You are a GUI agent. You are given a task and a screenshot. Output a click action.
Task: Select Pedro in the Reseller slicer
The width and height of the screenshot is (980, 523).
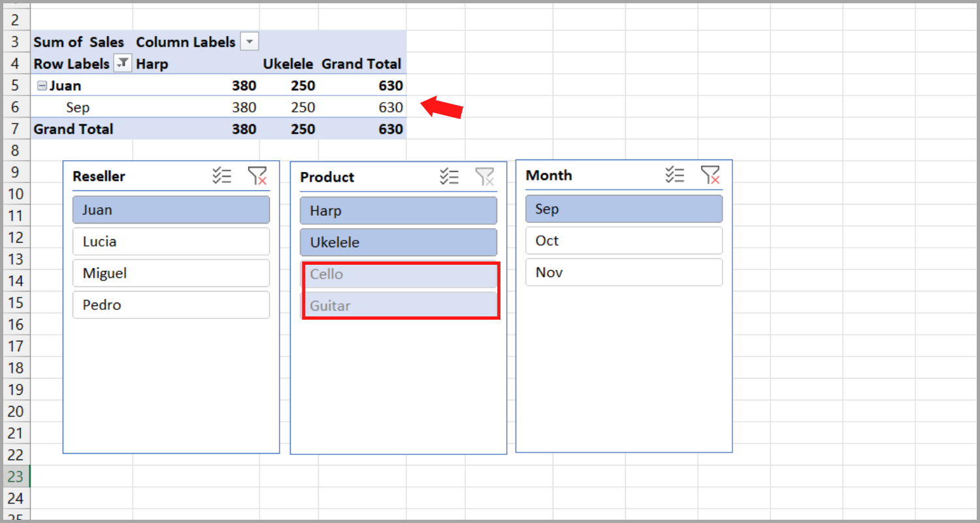pos(171,305)
